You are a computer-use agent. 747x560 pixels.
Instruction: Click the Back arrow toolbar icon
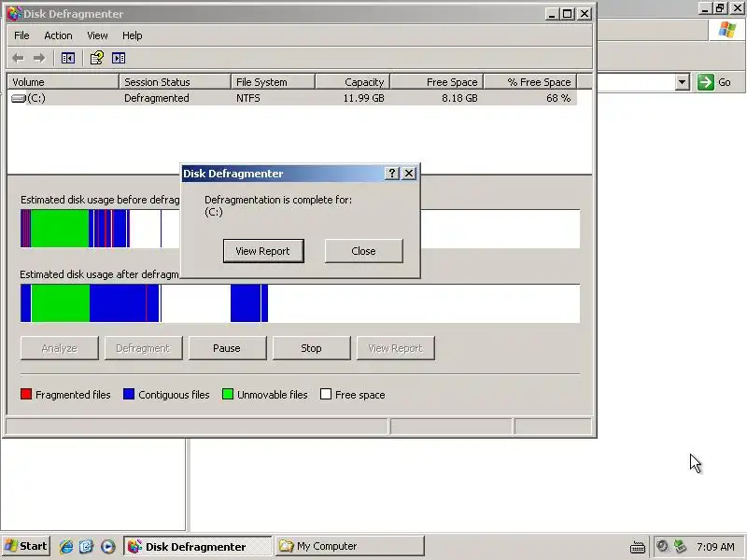pyautogui.click(x=18, y=58)
